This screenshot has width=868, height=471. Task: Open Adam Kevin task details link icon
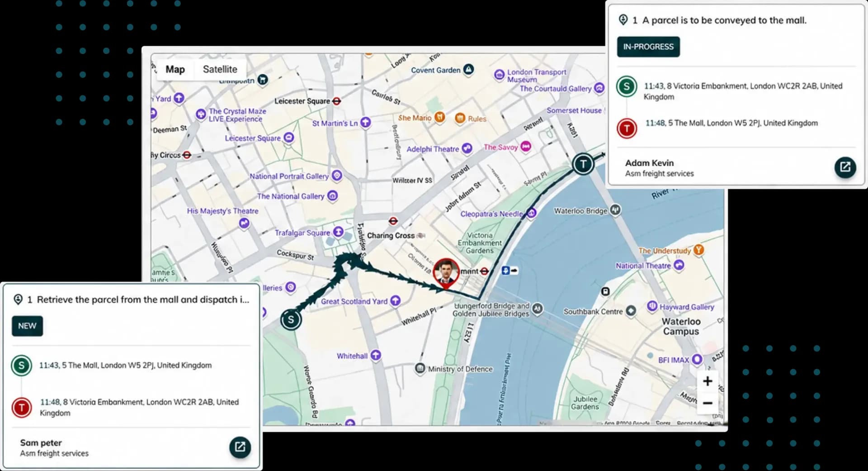(x=845, y=167)
